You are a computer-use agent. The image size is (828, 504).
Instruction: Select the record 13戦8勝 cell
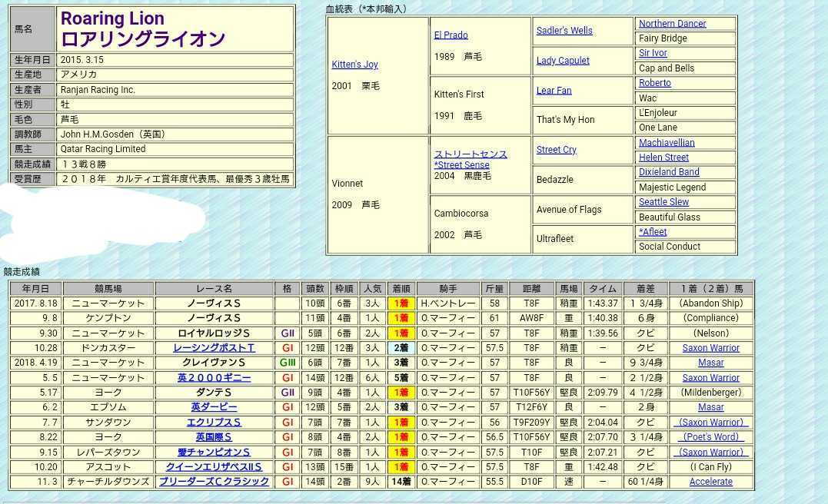coord(175,164)
